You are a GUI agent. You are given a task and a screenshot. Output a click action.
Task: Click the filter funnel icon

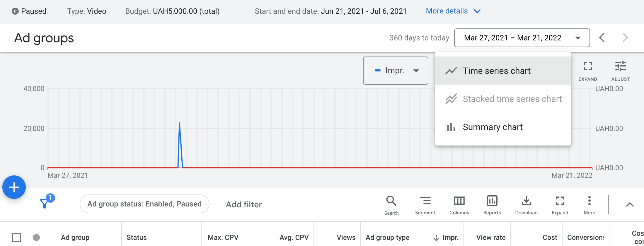click(45, 203)
